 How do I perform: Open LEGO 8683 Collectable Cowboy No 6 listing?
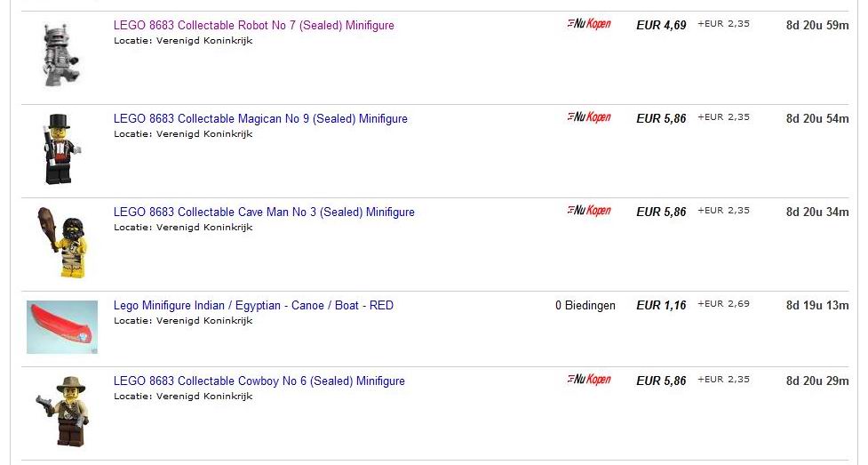coord(259,381)
